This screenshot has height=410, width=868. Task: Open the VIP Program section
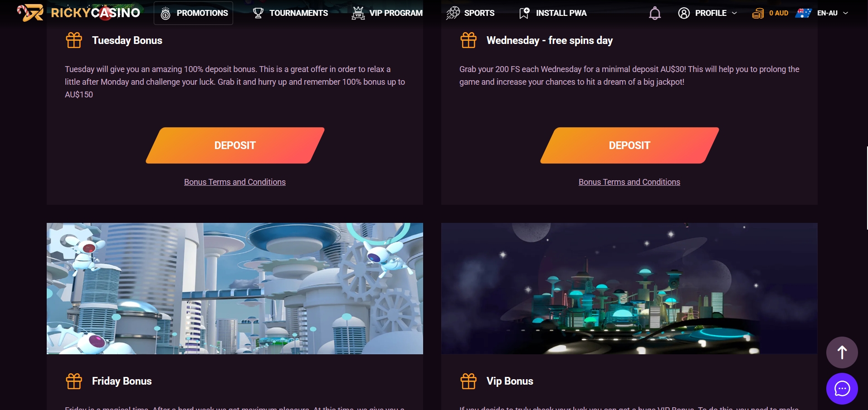point(387,13)
